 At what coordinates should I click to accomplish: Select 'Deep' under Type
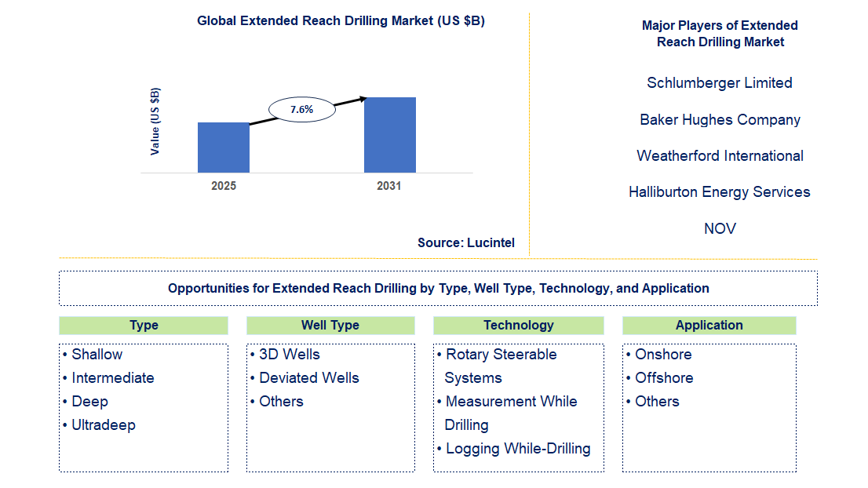pyautogui.click(x=89, y=402)
